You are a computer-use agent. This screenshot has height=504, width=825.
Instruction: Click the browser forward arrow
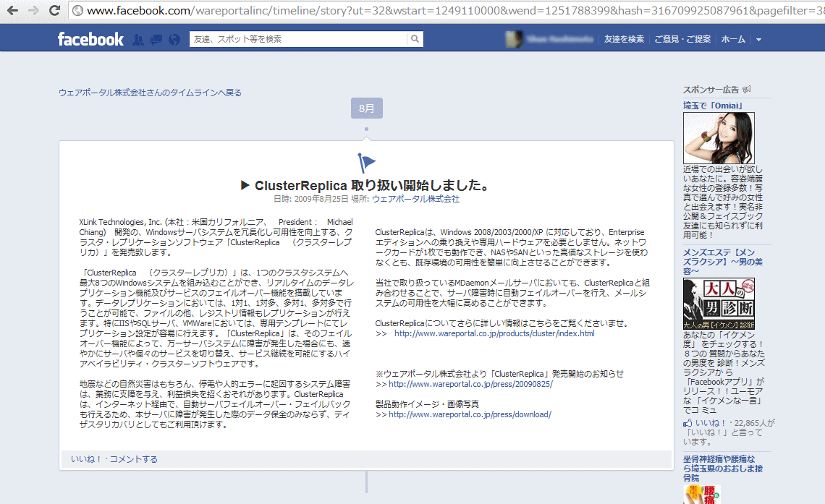click(33, 11)
